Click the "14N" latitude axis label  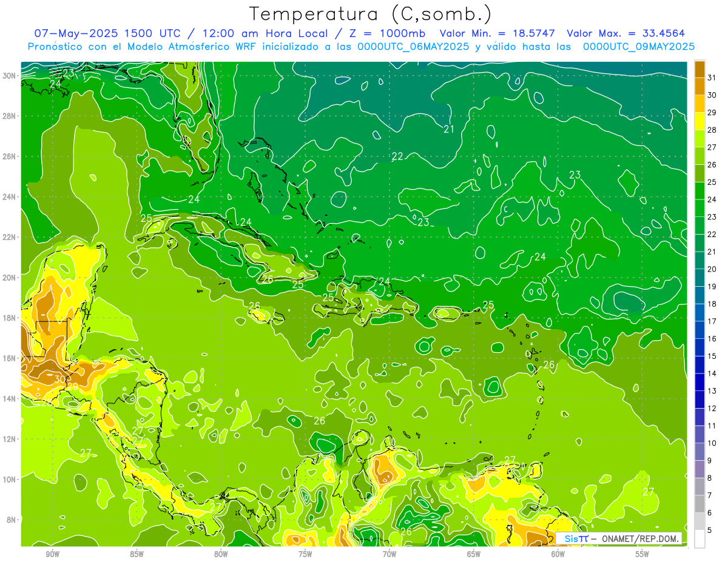point(9,398)
